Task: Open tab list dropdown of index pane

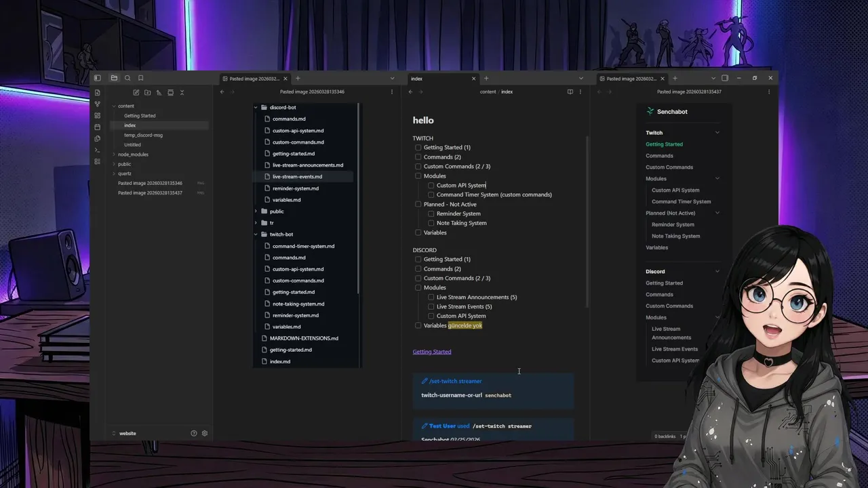Action: (580, 79)
